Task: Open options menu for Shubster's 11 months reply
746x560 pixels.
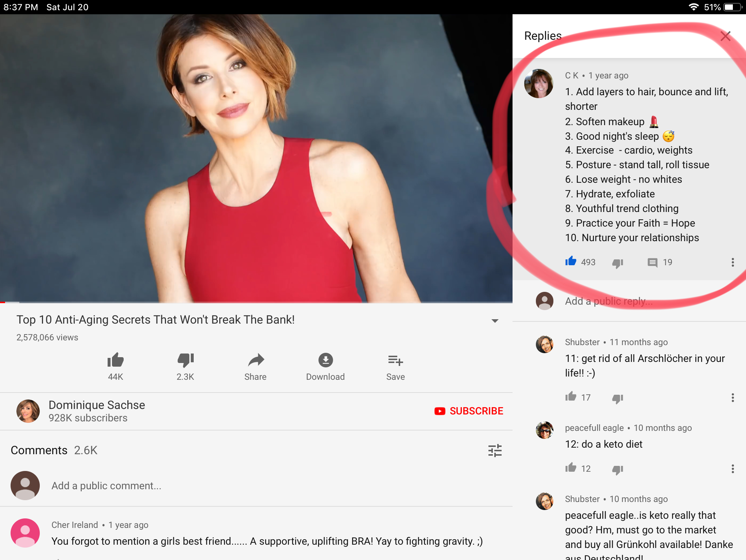Action: tap(733, 398)
